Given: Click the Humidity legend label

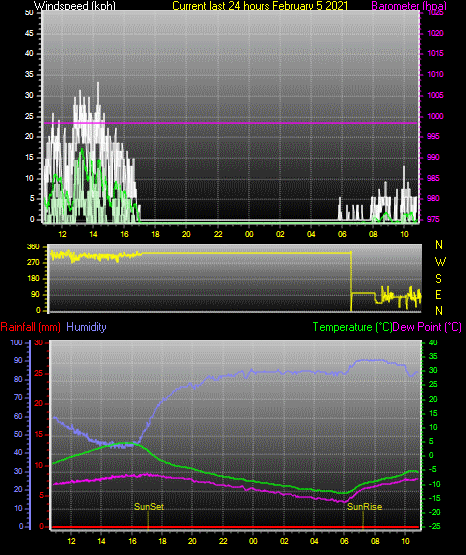Looking at the screenshot, I should pyautogui.click(x=86, y=327).
